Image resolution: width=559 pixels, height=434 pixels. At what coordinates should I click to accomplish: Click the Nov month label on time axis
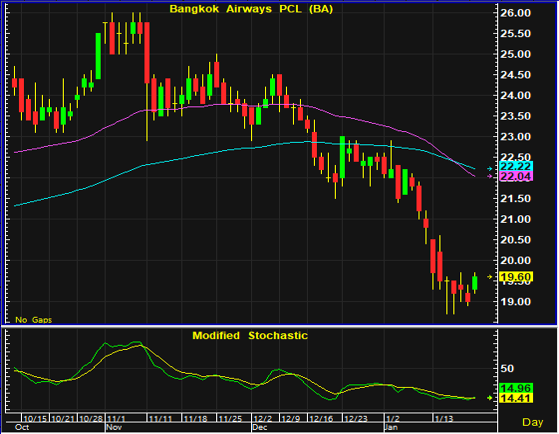(114, 427)
